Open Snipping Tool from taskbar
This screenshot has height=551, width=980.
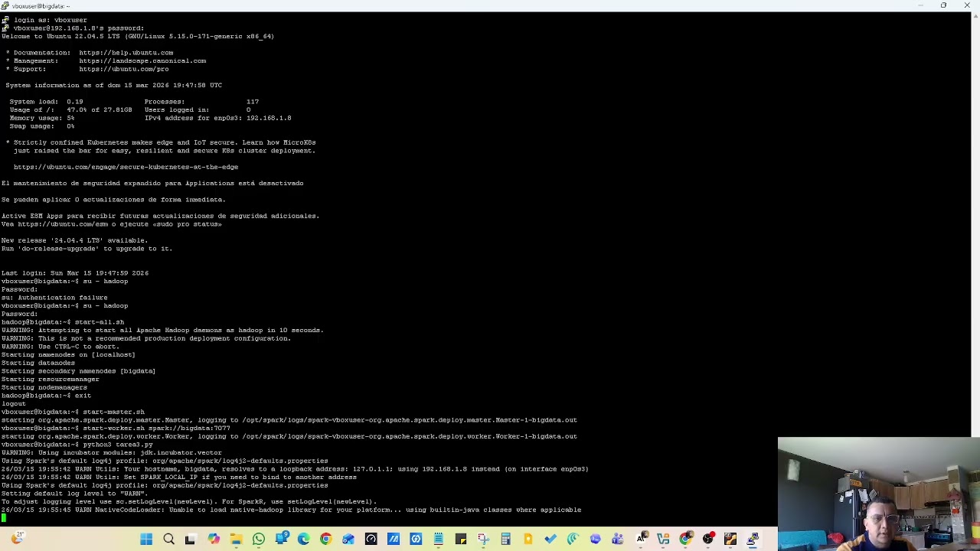pyautogui.click(x=483, y=540)
